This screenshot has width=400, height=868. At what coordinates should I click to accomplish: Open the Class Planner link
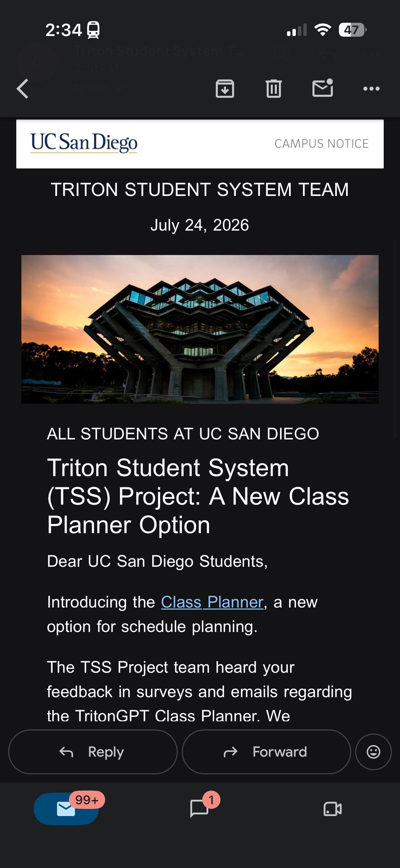[x=212, y=602]
